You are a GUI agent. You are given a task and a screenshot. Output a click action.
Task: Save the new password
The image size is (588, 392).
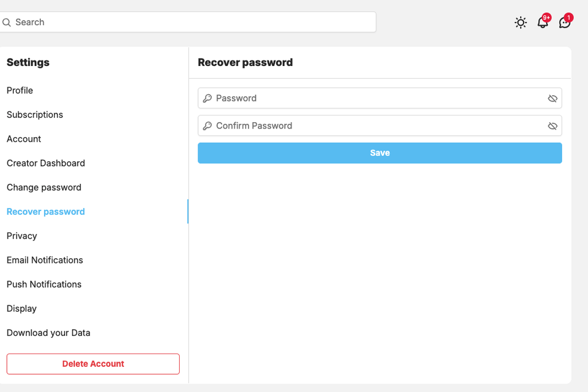(x=380, y=153)
